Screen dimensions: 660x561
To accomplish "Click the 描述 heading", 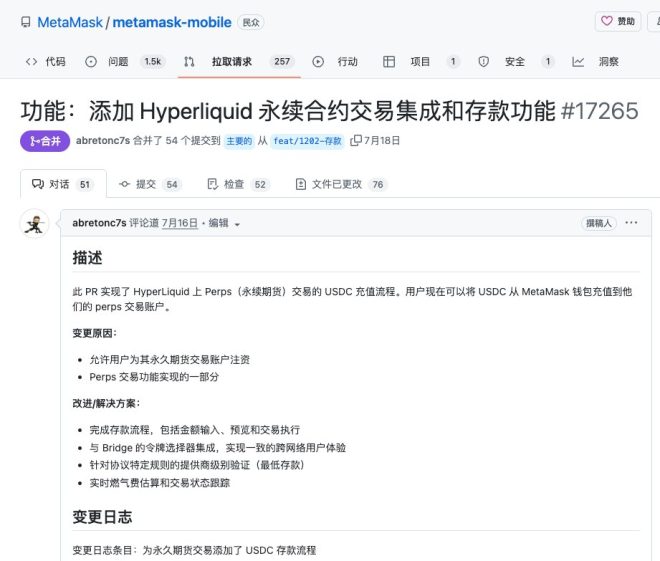I will coord(88,258).
